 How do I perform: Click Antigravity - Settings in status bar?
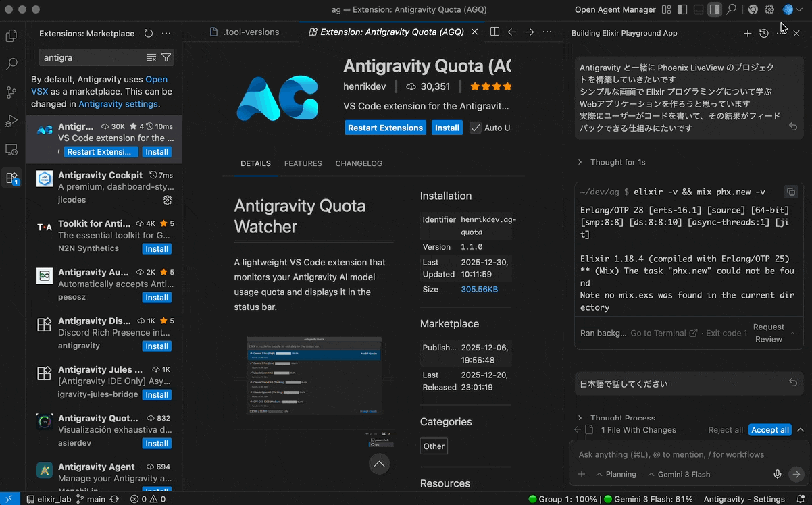pos(744,499)
